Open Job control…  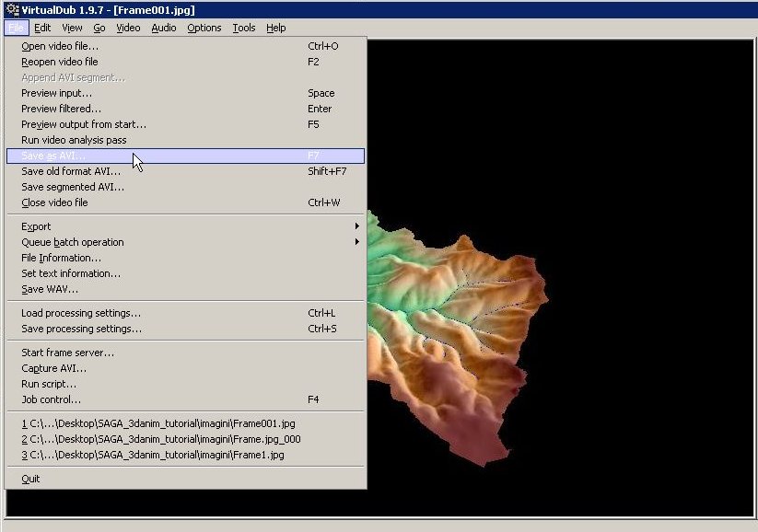[186, 399]
